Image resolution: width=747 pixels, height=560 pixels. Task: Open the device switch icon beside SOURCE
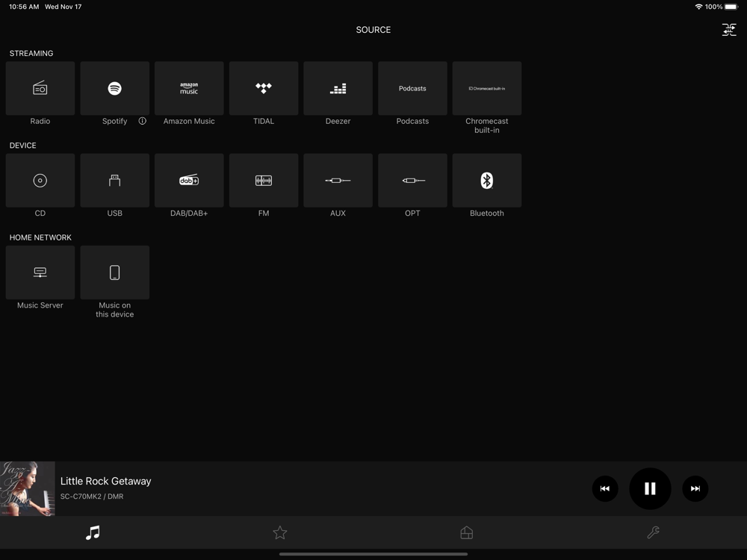729,30
